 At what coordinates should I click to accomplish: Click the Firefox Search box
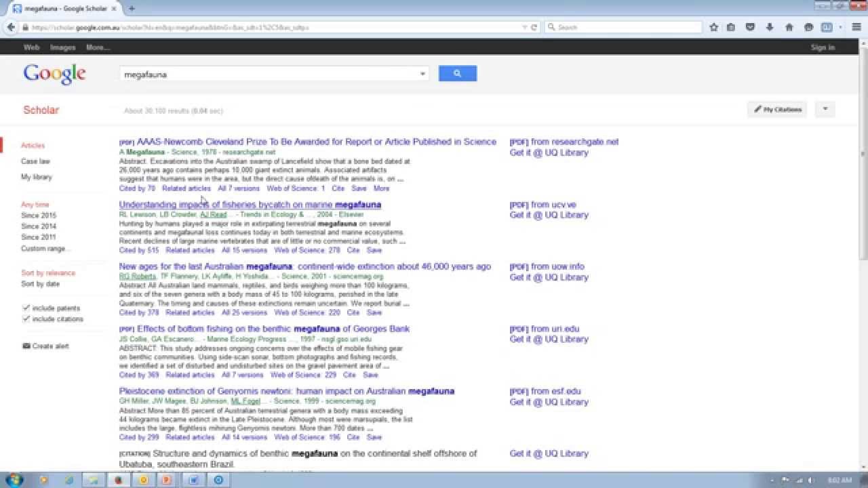(624, 27)
